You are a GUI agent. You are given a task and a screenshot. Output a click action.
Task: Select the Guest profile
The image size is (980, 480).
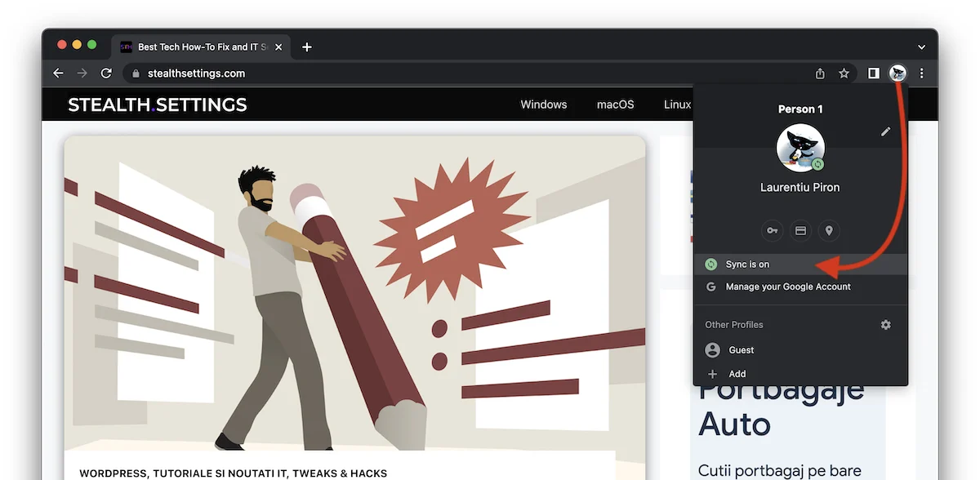[x=741, y=350]
